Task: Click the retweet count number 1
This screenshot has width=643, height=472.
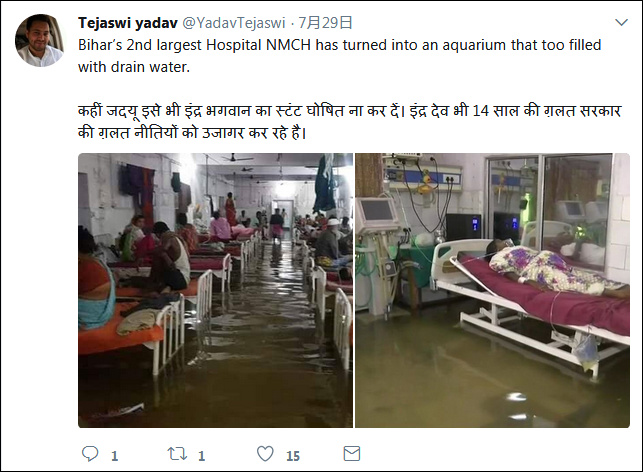Action: [201, 456]
